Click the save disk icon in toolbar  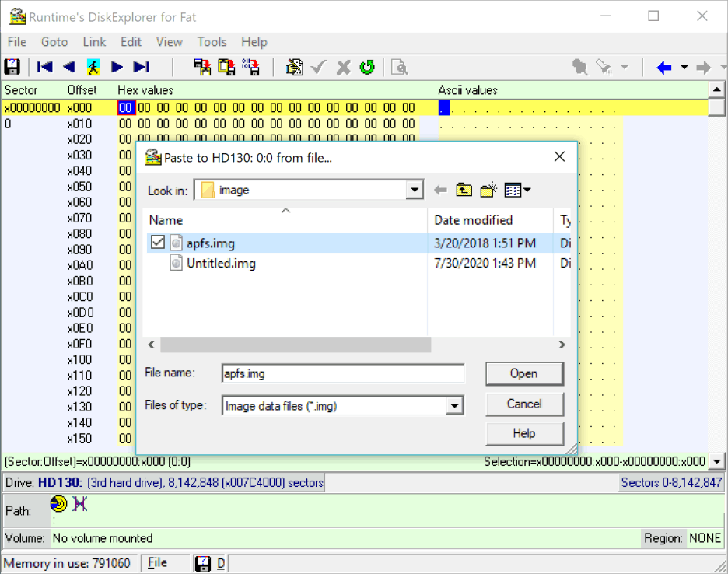coord(12,67)
